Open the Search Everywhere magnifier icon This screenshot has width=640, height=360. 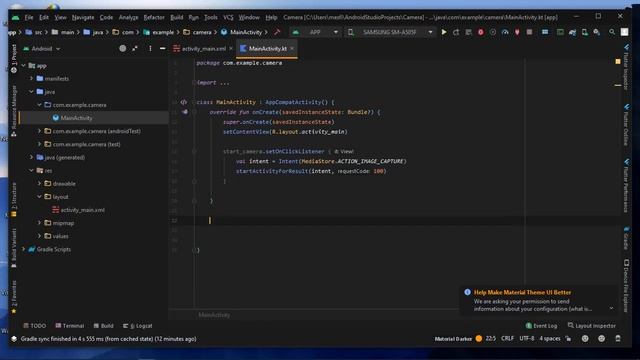pos(612,32)
